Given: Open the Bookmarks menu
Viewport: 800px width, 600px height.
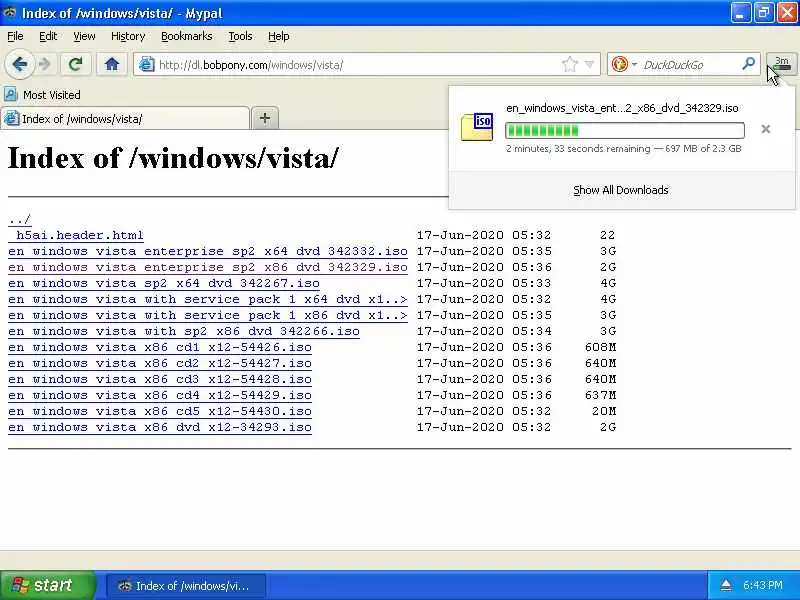Looking at the screenshot, I should pyautogui.click(x=186, y=36).
